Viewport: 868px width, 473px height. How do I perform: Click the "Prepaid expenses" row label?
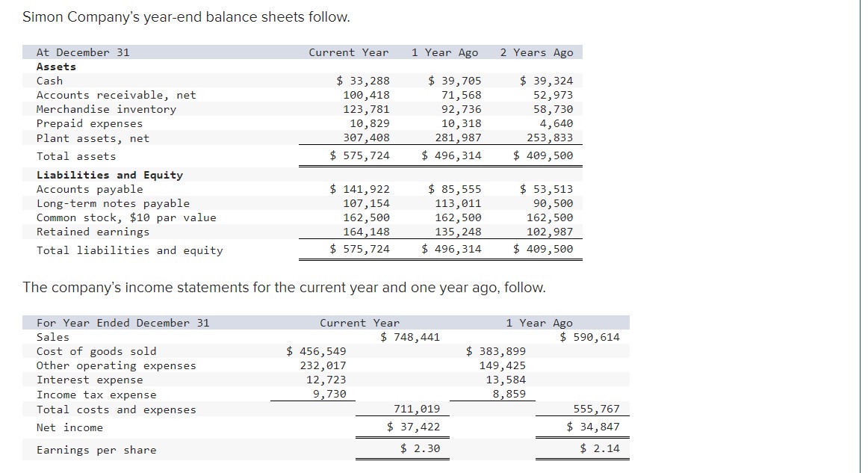(x=90, y=123)
